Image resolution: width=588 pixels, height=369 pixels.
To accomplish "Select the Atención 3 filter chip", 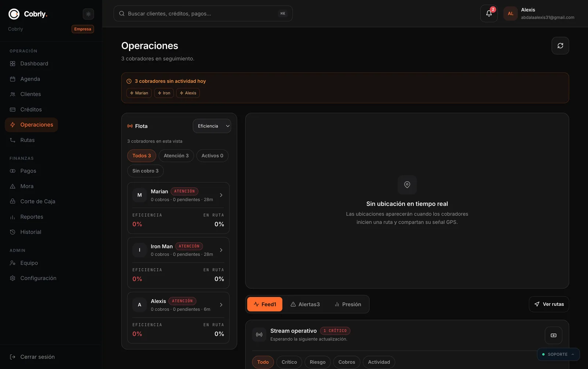I will [176, 156].
